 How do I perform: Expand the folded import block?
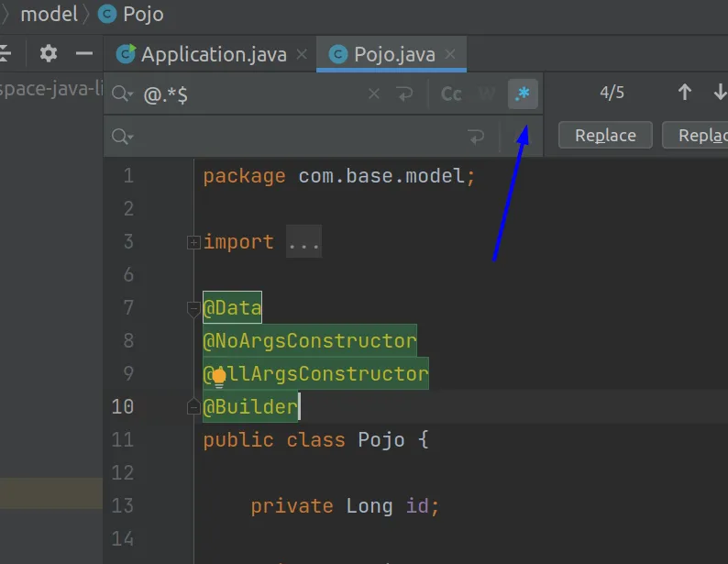193,242
